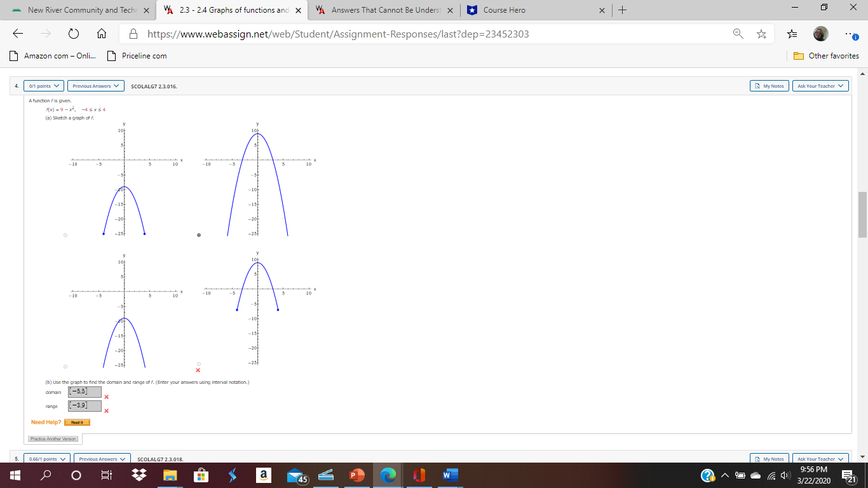This screenshot has height=488, width=868.
Task: Open the favorites list icon
Action: [792, 34]
